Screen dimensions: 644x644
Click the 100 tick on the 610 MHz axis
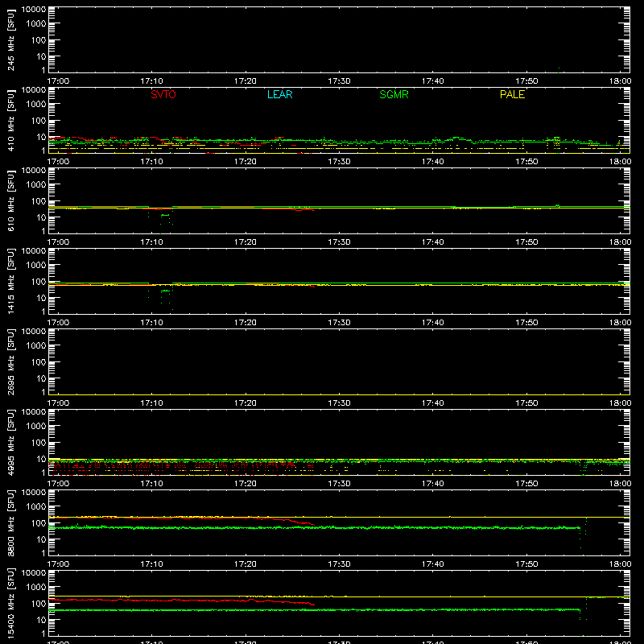(39, 201)
